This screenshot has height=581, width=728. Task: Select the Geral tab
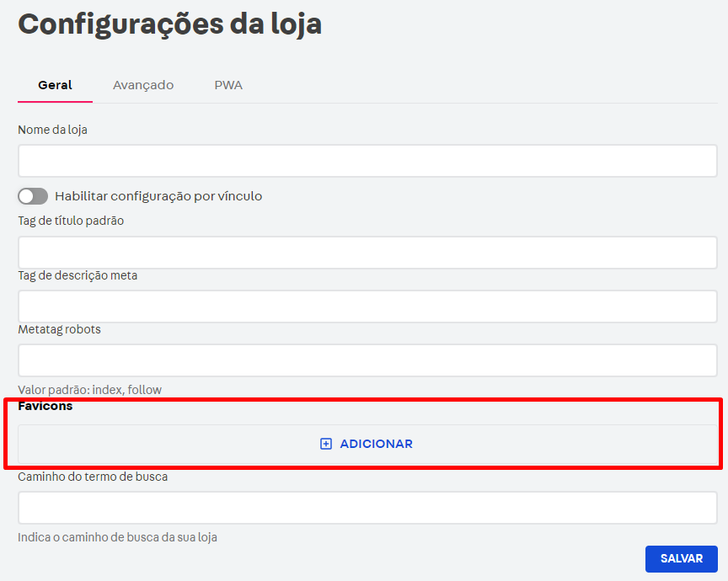pos(54,84)
